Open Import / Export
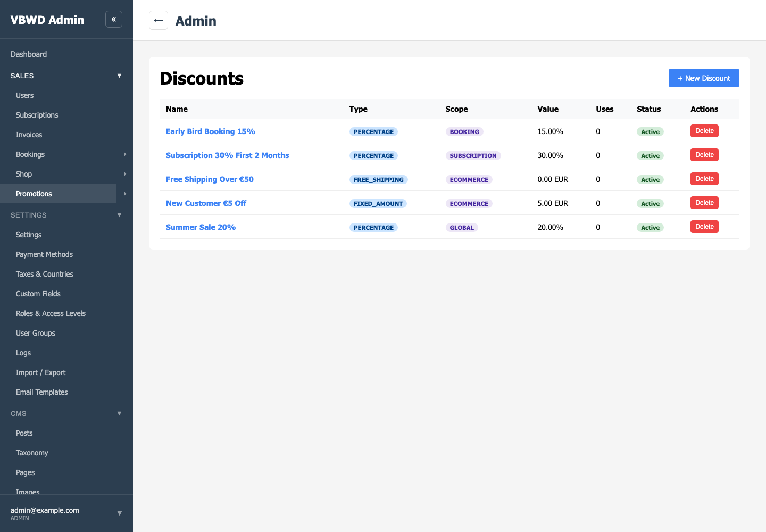Screen dimensions: 766x532 pos(41,372)
